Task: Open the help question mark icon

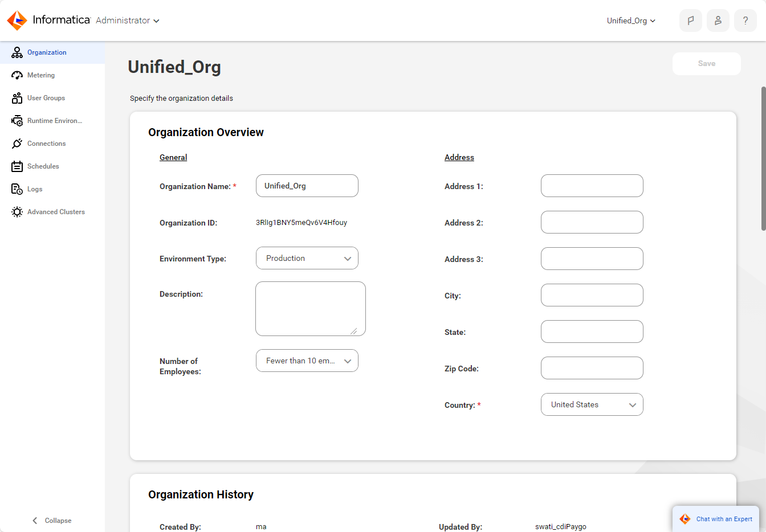Action: (745, 21)
